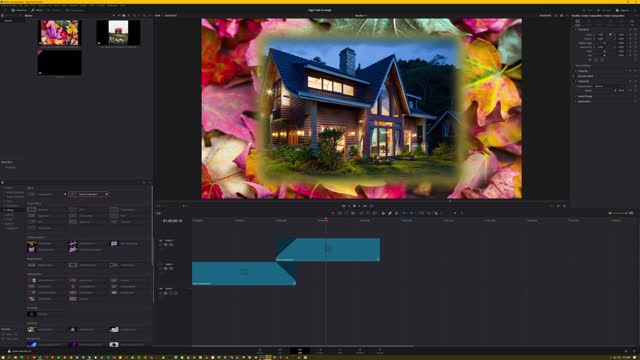Adjust the Rotation Angle slider
This screenshot has width=640, height=360.
[605, 43]
